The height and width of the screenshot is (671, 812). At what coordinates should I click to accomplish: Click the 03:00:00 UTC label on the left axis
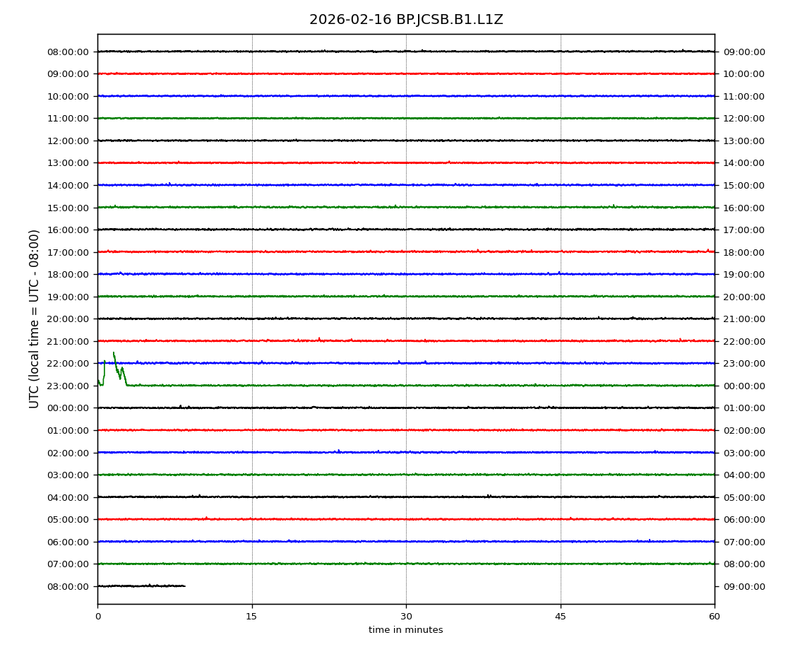pyautogui.click(x=68, y=475)
